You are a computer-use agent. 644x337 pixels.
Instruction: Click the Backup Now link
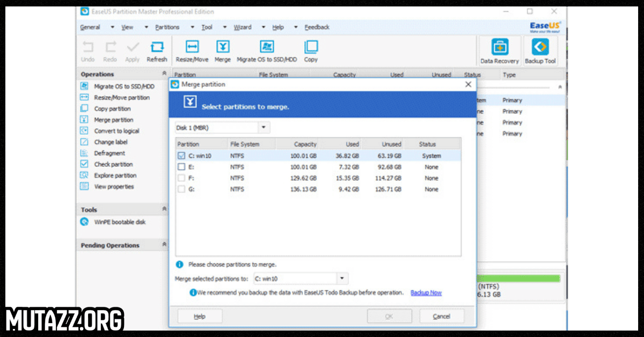click(x=426, y=292)
